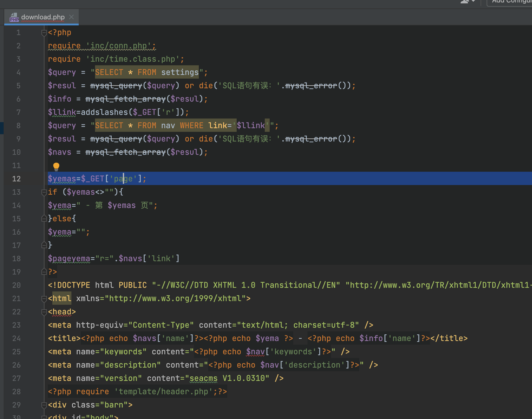This screenshot has width=532, height=419.
Task: Collapse the if block fold at line 13
Action: tap(44, 192)
